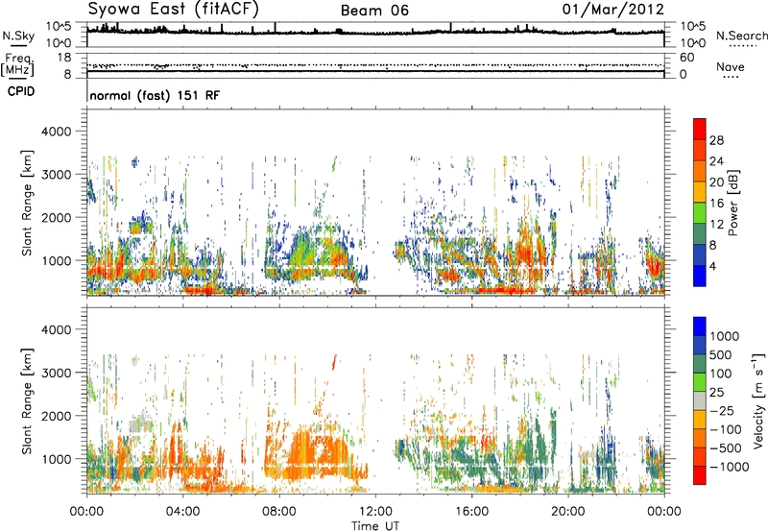Click the 'N.Search' legend label

[741, 36]
